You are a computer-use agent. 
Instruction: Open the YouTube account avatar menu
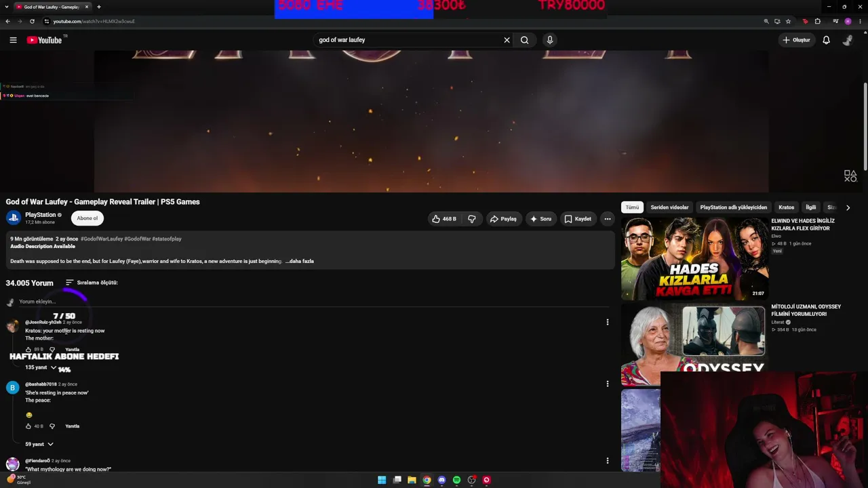tap(848, 40)
